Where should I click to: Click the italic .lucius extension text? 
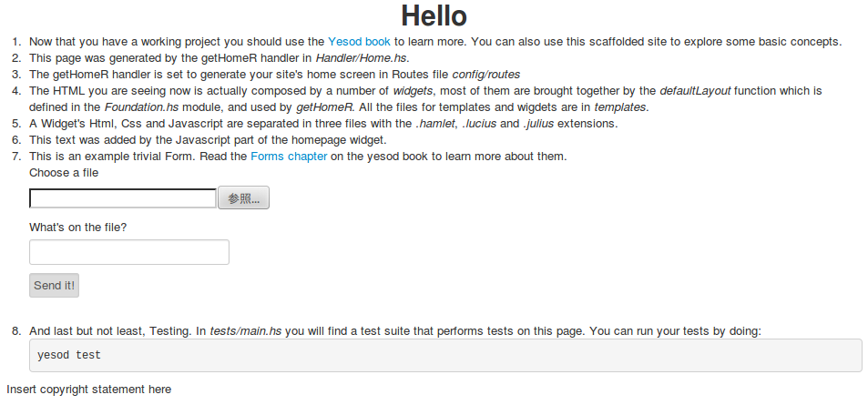[482, 123]
